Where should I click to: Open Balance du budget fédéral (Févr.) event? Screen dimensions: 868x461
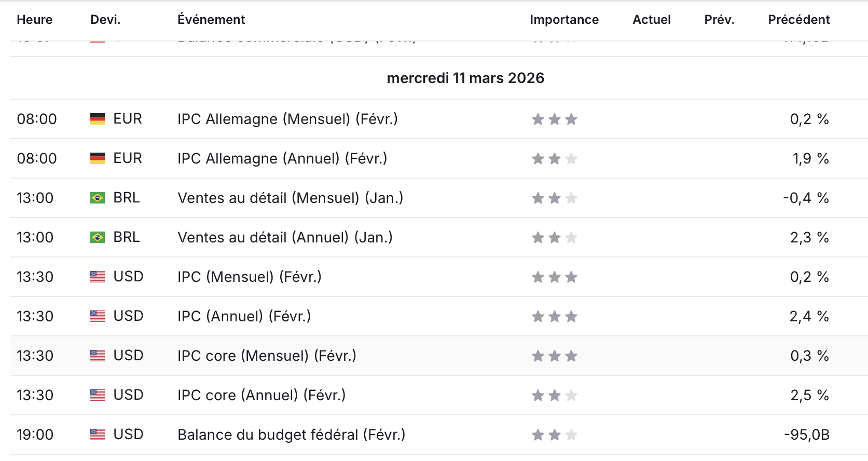click(292, 435)
